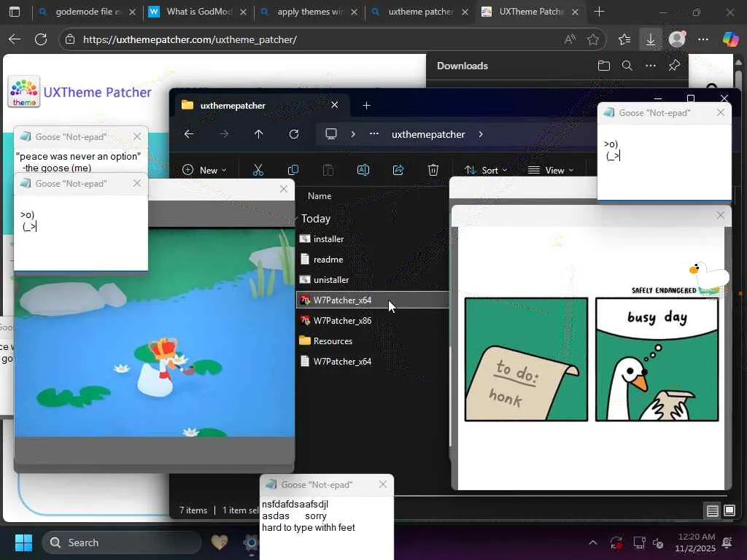The height and width of the screenshot is (560, 747).
Task: Open Edge tab actions menu icon
Action: click(15, 12)
